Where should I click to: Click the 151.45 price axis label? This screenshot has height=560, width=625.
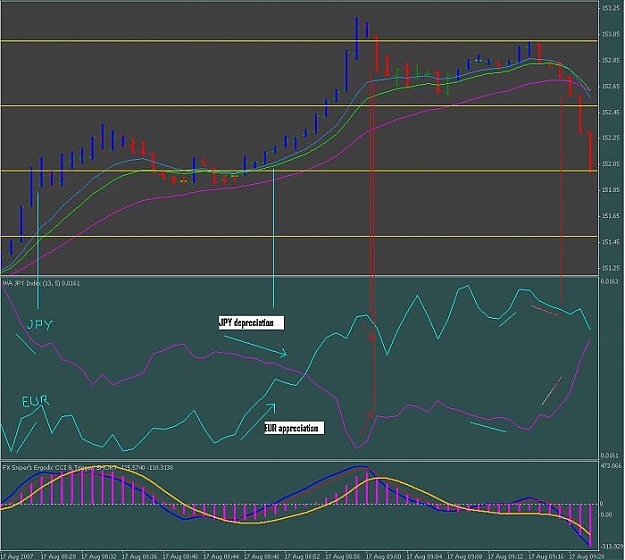pos(611,242)
